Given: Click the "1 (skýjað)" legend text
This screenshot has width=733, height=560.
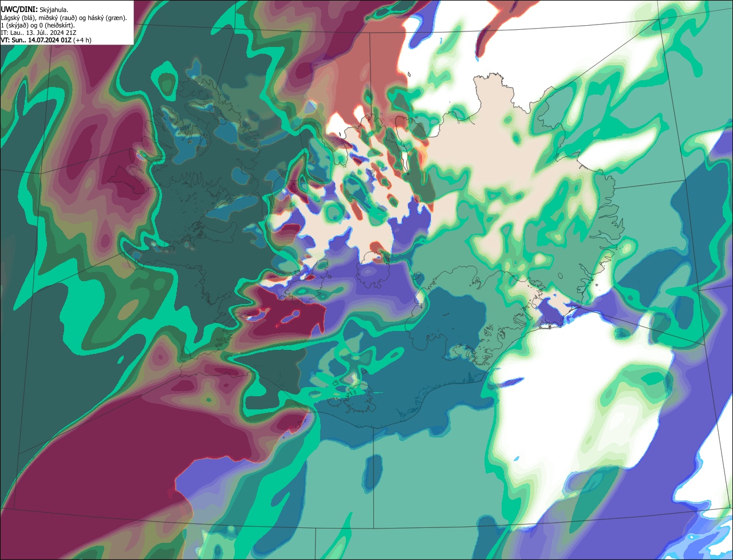Looking at the screenshot, I should tap(14, 26).
